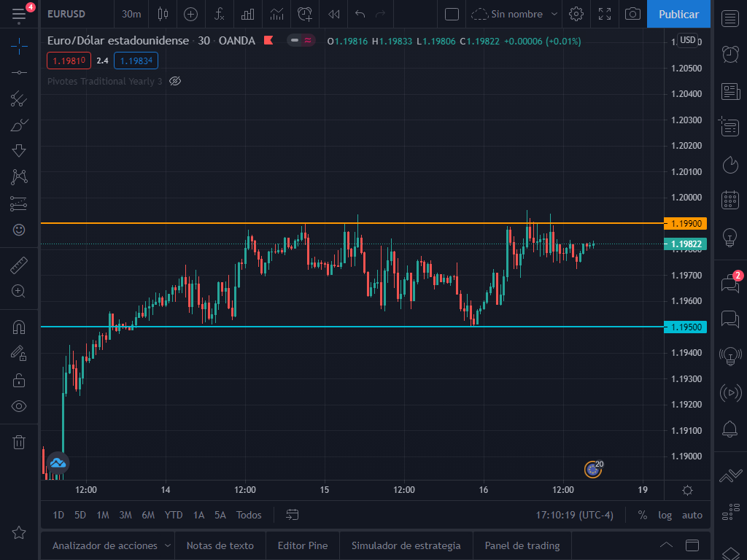Toggle visibility of Pivotes Traditional indicator
The height and width of the screenshot is (560, 747).
[x=174, y=81]
